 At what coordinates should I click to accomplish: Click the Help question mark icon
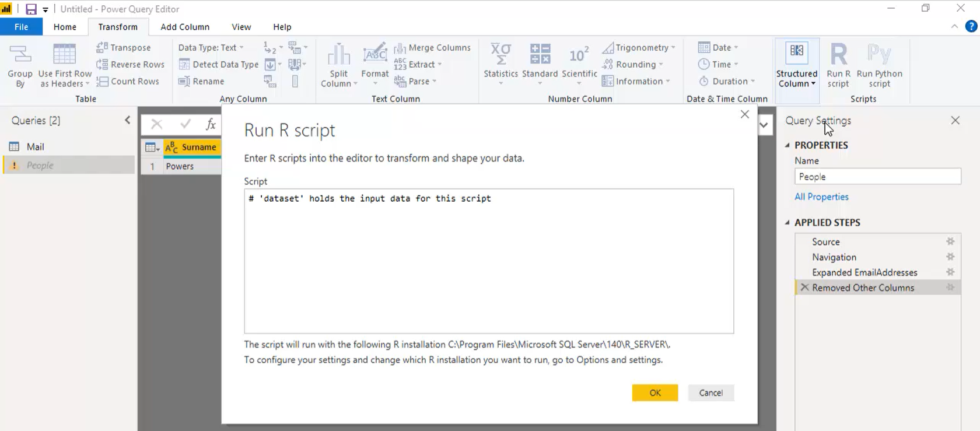pos(971,26)
